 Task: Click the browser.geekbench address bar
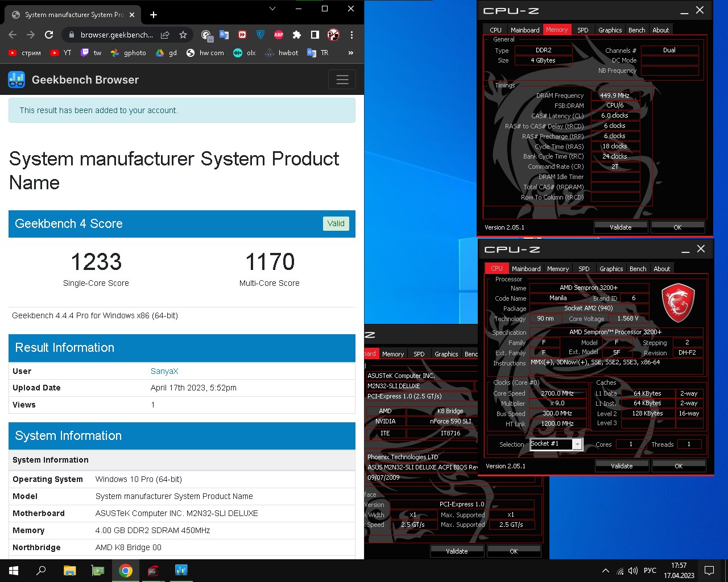click(x=117, y=35)
